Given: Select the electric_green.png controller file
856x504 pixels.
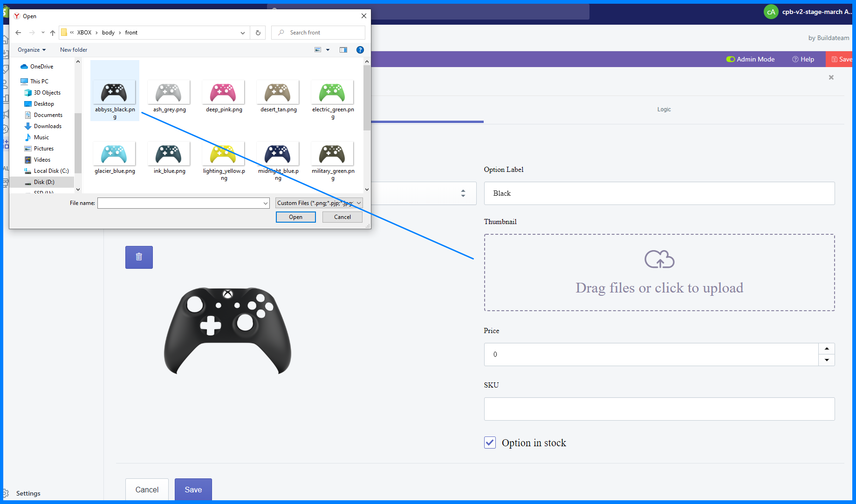Looking at the screenshot, I should coord(333,99).
